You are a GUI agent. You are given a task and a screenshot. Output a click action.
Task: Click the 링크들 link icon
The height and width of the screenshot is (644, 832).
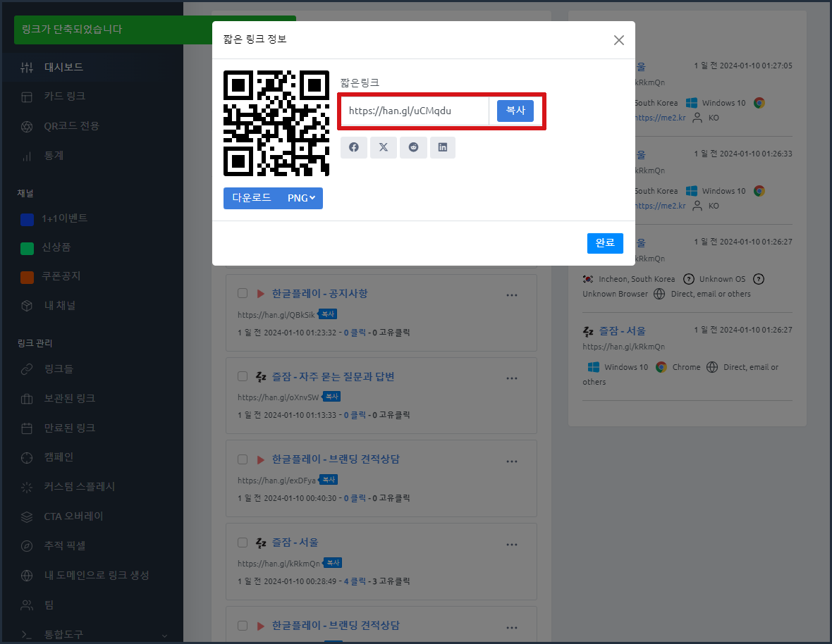click(x=27, y=369)
